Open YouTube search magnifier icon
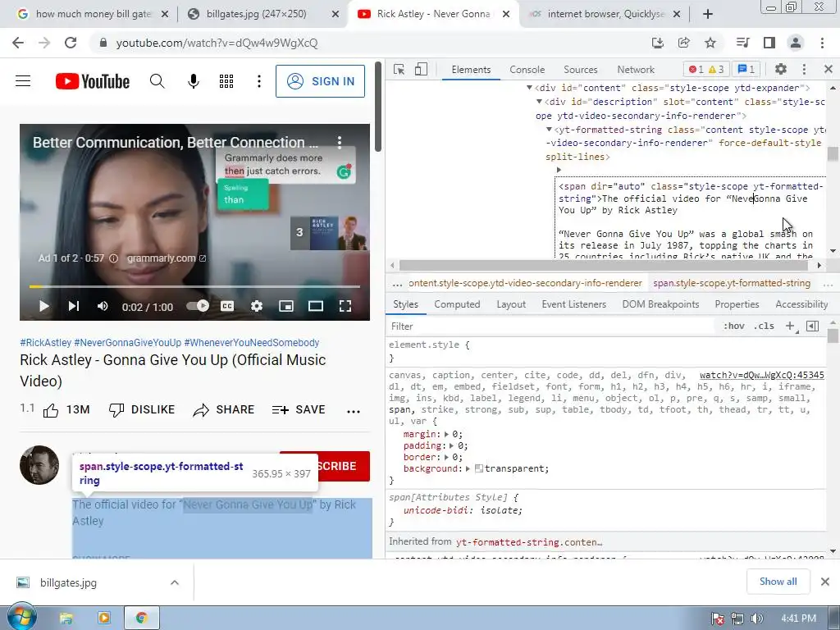 click(x=157, y=81)
